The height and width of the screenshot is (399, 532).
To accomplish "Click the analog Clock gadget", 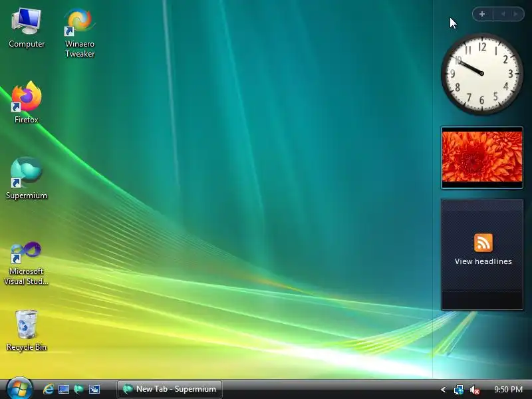I will coord(481,73).
